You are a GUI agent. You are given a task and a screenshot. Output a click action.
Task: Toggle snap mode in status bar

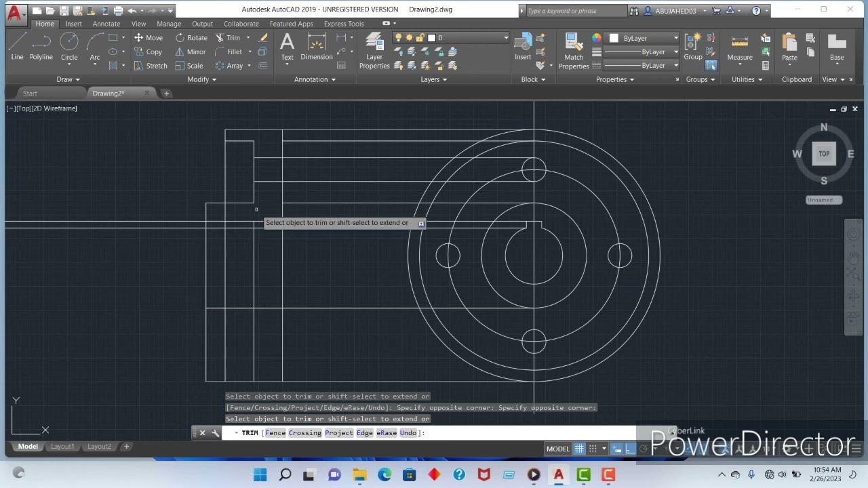593,449
